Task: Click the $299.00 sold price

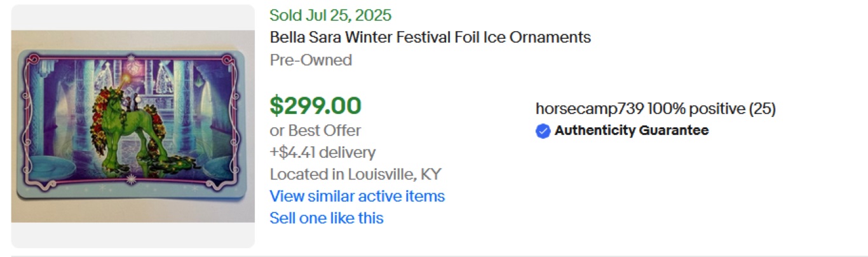Action: [315, 106]
